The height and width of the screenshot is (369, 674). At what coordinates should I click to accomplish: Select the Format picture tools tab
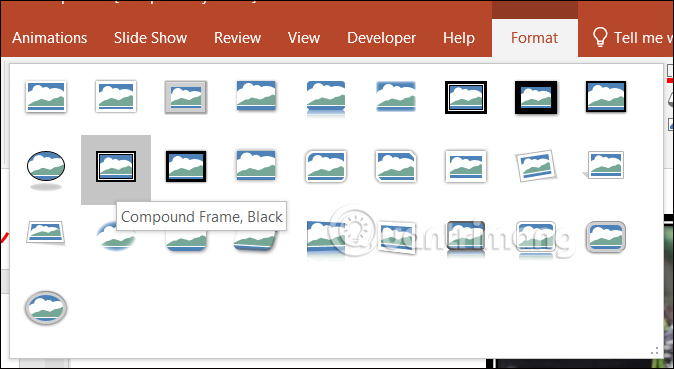(535, 38)
